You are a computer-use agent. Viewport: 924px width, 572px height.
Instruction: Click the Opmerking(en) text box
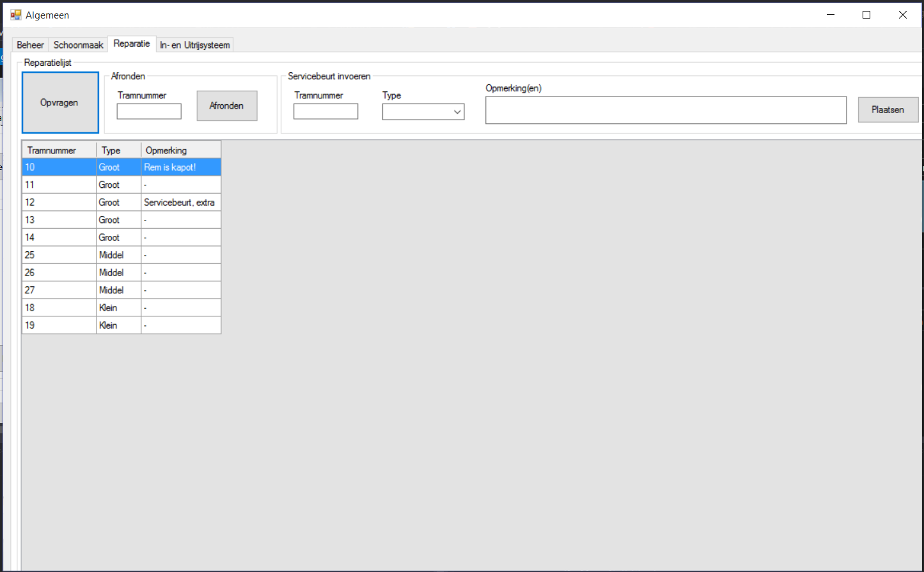pyautogui.click(x=666, y=111)
